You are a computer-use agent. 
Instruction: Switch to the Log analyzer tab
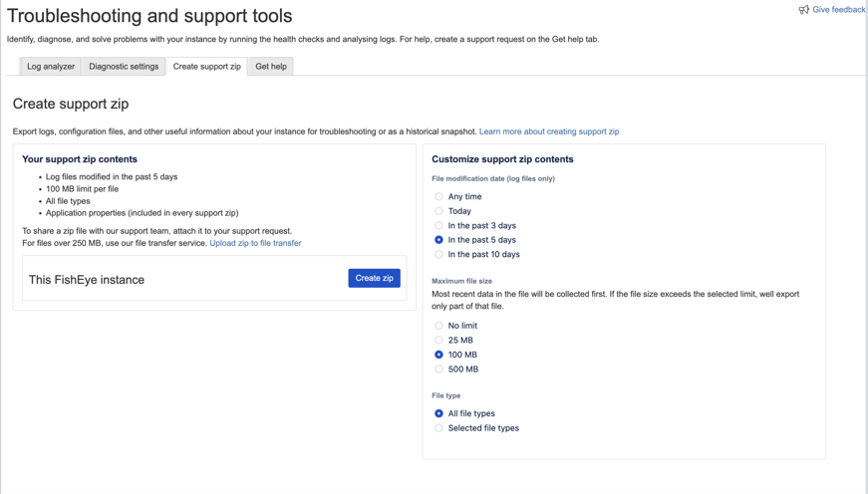(51, 67)
